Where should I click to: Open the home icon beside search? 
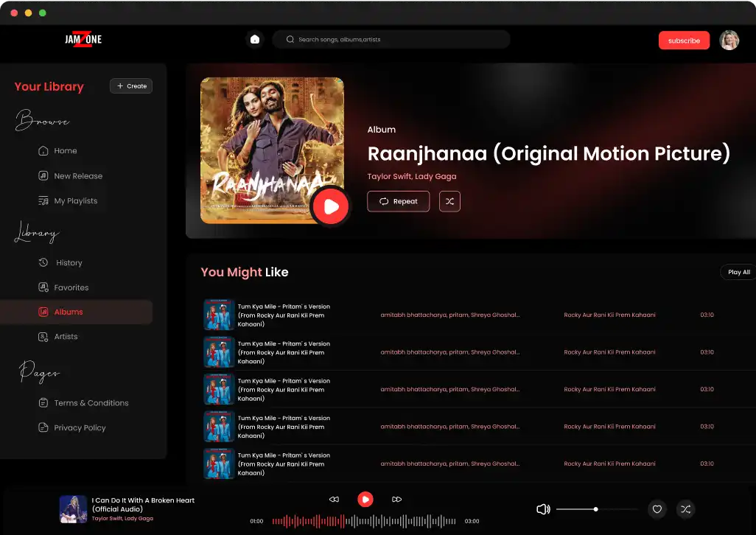pyautogui.click(x=254, y=40)
